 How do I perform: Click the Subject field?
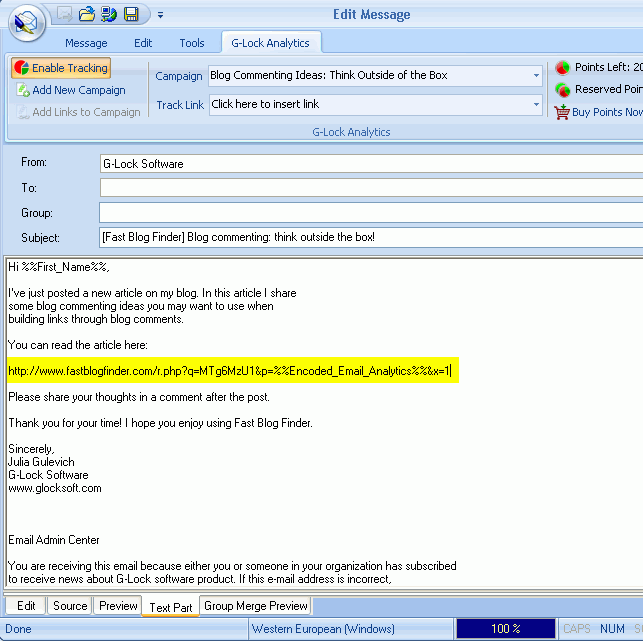tap(371, 237)
